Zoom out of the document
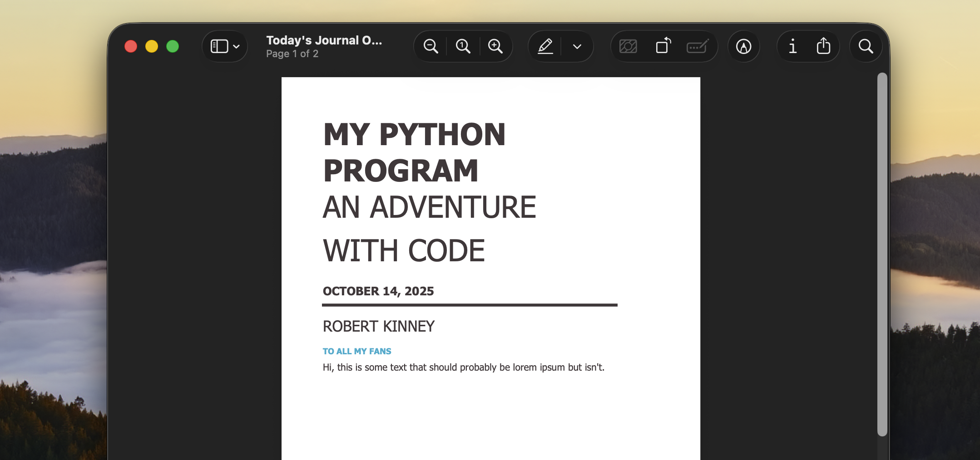Screen dimensions: 980x460 pos(430,46)
